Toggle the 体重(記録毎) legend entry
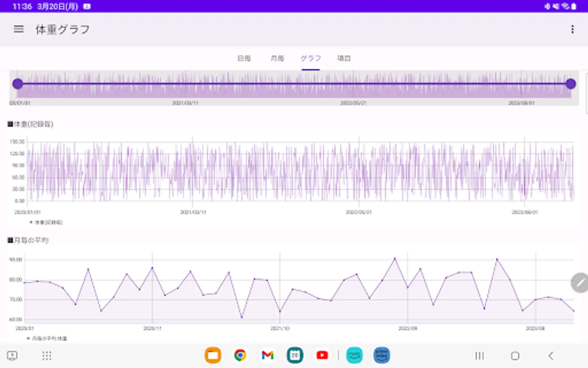Viewport: 588px width, 368px height. pos(46,222)
